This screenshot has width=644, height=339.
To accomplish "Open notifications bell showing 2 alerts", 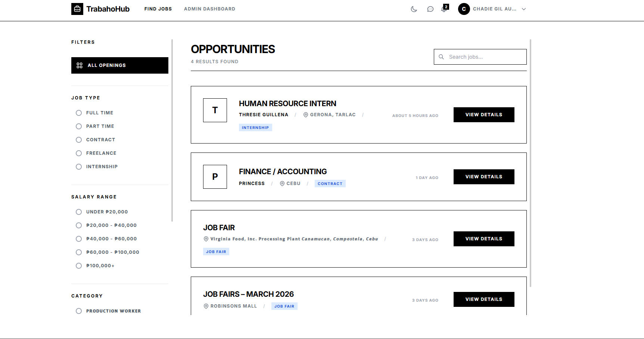I will (444, 9).
